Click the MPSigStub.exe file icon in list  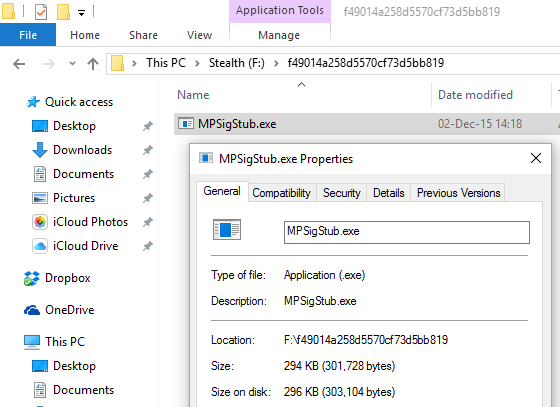point(186,124)
